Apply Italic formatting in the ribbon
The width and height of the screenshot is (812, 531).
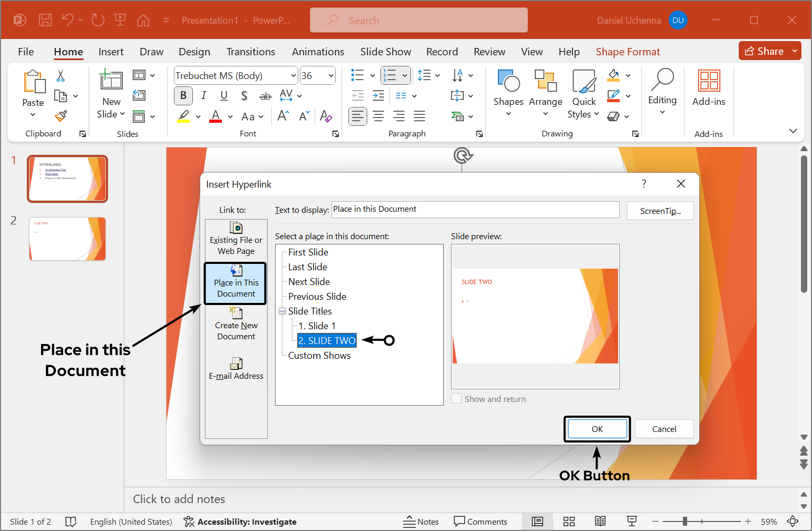tap(203, 95)
